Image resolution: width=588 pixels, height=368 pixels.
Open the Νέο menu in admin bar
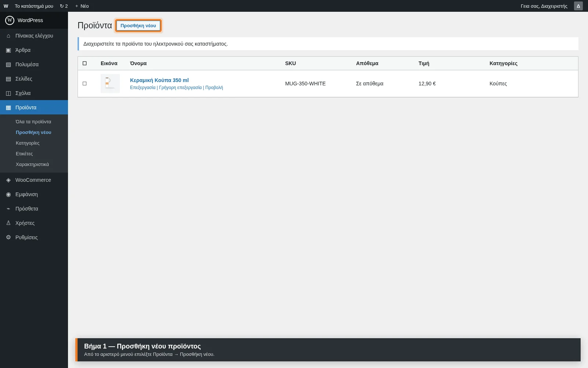(x=82, y=6)
